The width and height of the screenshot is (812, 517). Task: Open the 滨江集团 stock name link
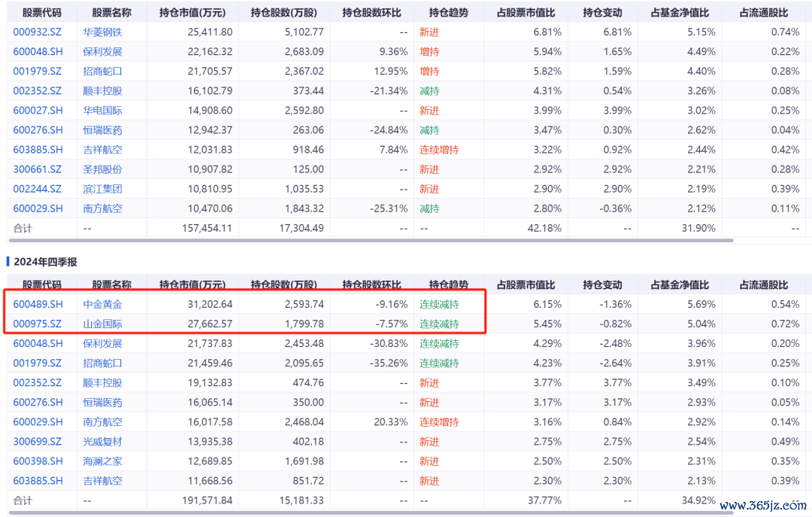point(102,190)
